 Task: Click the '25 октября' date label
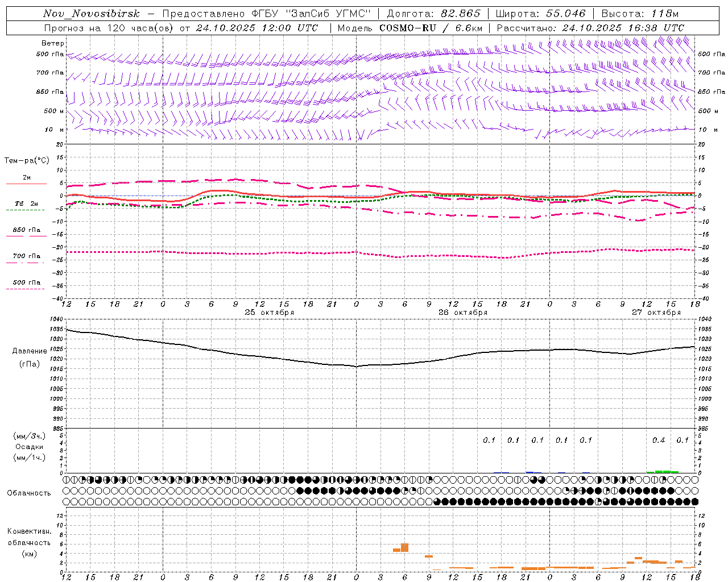(270, 313)
